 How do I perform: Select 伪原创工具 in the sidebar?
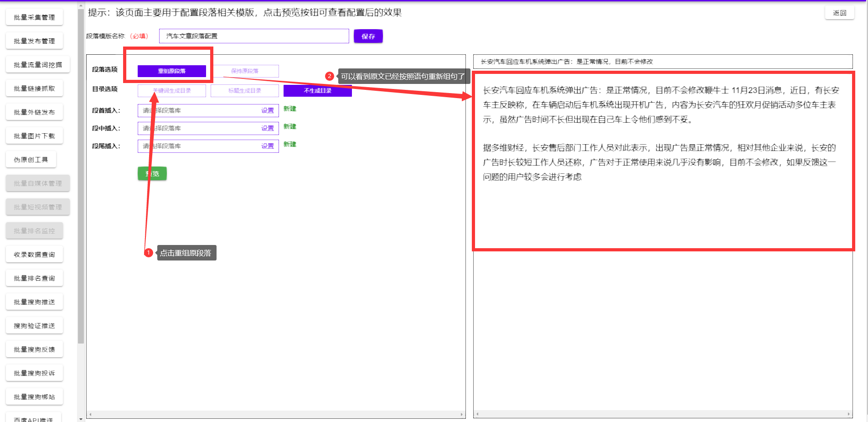31,160
